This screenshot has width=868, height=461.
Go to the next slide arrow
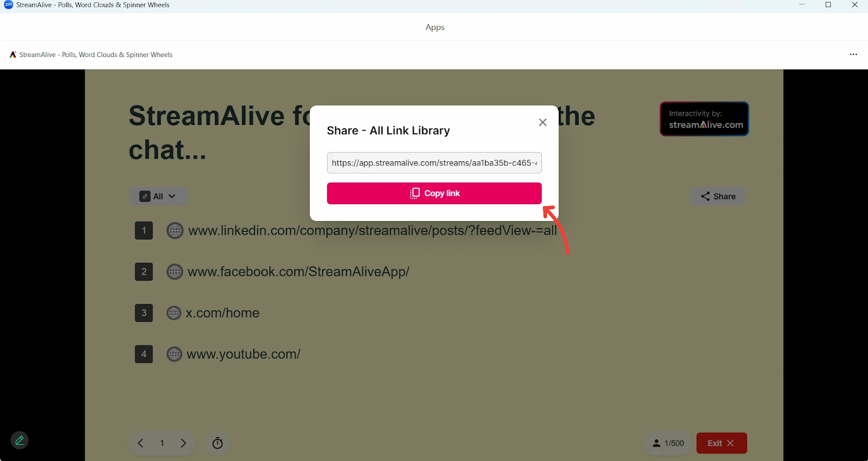pos(183,443)
